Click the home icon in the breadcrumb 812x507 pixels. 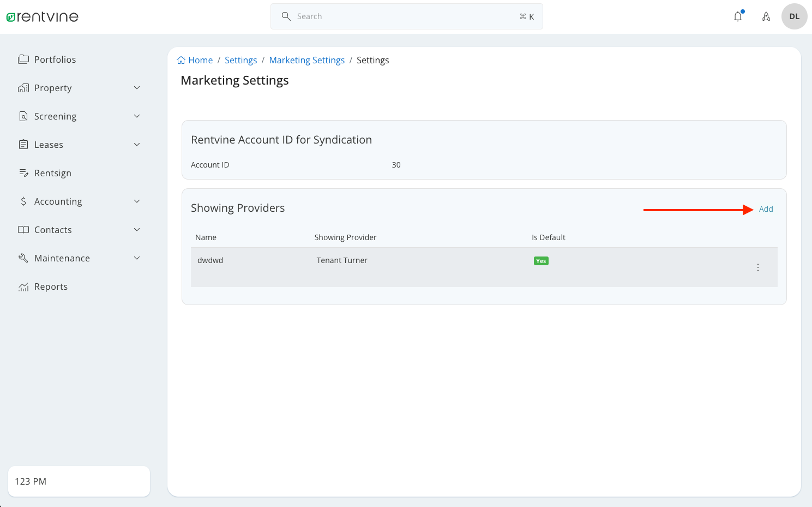181,59
